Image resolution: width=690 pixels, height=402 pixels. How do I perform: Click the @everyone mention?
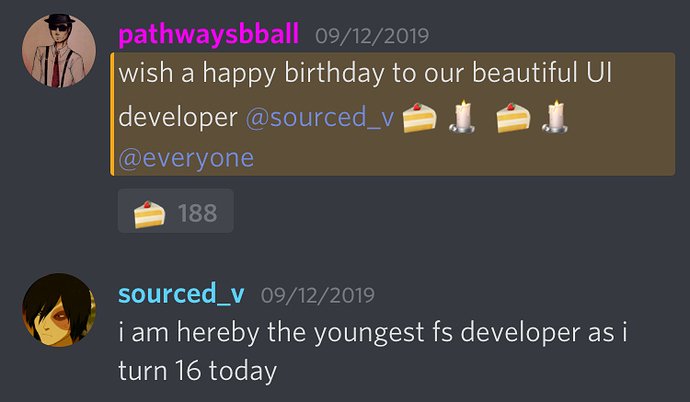tap(186, 158)
